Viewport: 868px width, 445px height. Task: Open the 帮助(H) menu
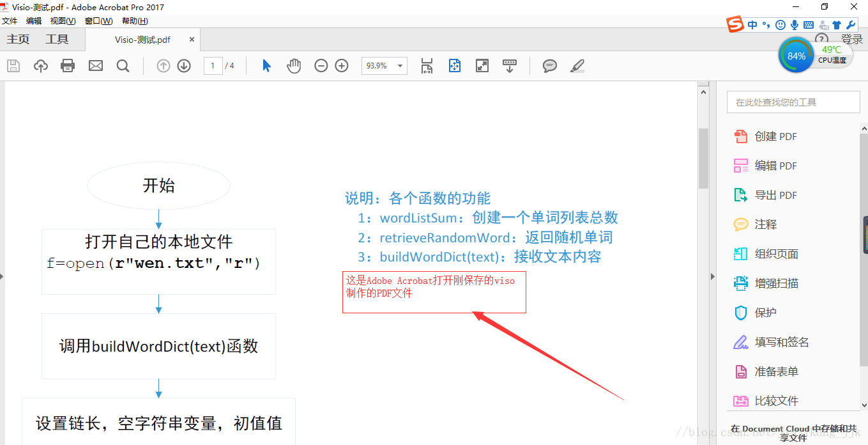tap(135, 21)
